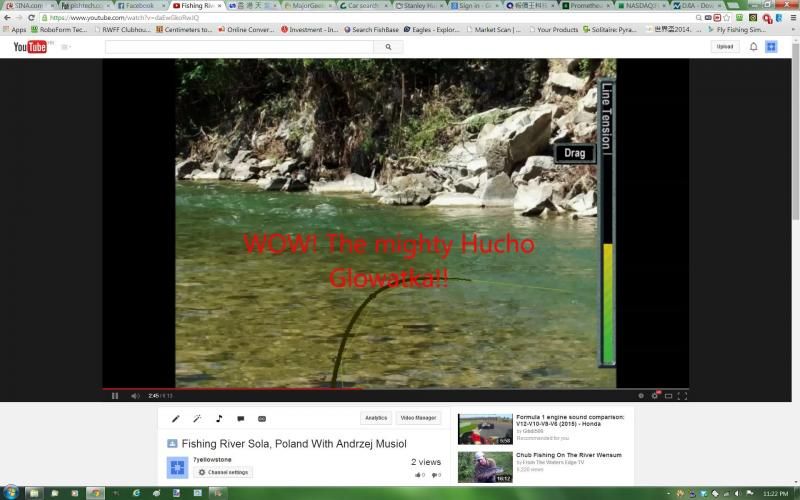Open the annotations speech bubble icon
This screenshot has height=500, width=800.
click(x=240, y=419)
